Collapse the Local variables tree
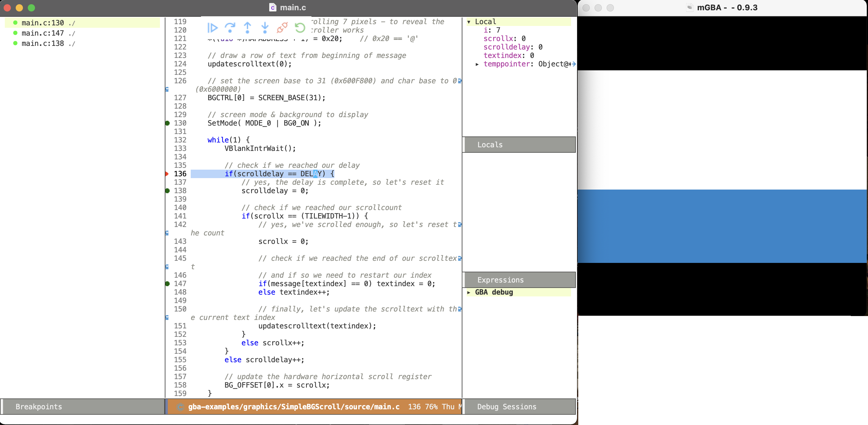 click(x=469, y=22)
